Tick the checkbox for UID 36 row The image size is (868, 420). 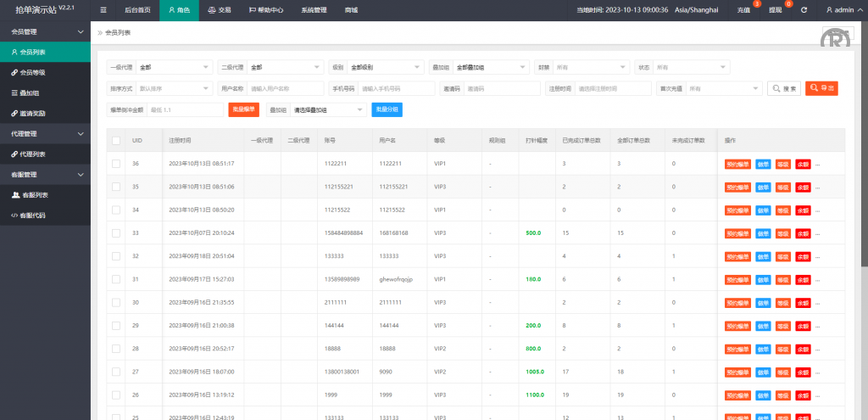(116, 163)
